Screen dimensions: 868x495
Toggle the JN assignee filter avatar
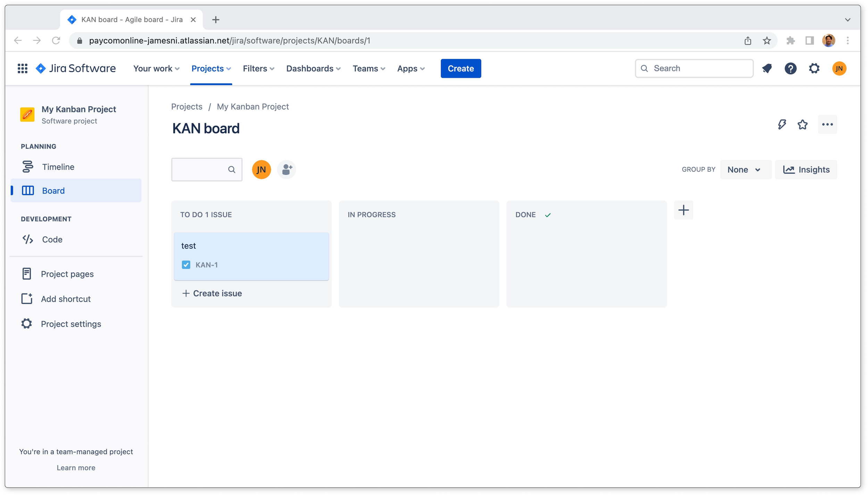261,170
